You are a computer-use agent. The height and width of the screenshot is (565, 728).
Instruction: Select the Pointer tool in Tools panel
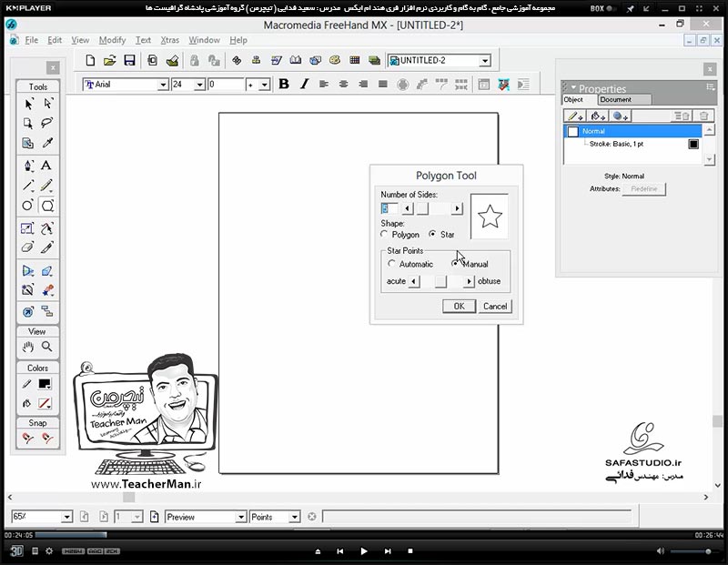click(x=28, y=104)
